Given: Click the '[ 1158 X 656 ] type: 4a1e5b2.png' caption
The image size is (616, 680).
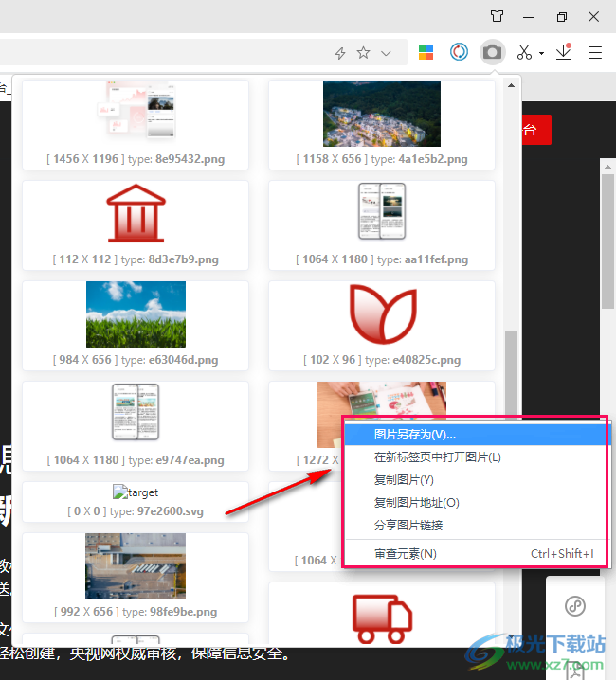Looking at the screenshot, I should pos(382,159).
